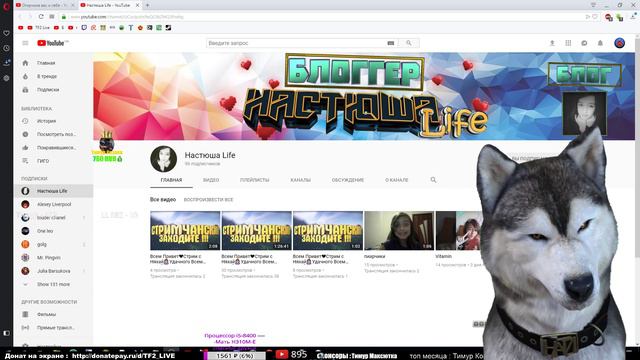This screenshot has width=640, height=360.
Task: Select Настюша Life subscription
Action: [x=53, y=191]
